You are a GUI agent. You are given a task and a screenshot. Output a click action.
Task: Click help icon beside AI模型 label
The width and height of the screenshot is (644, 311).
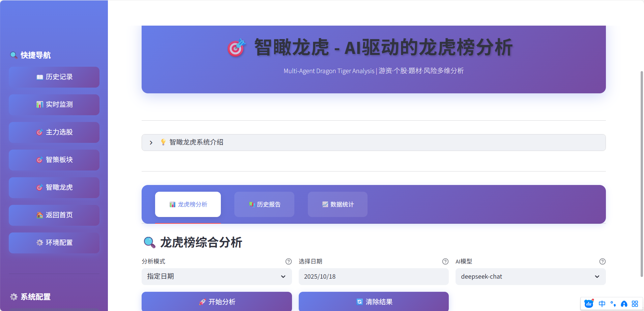point(602,261)
